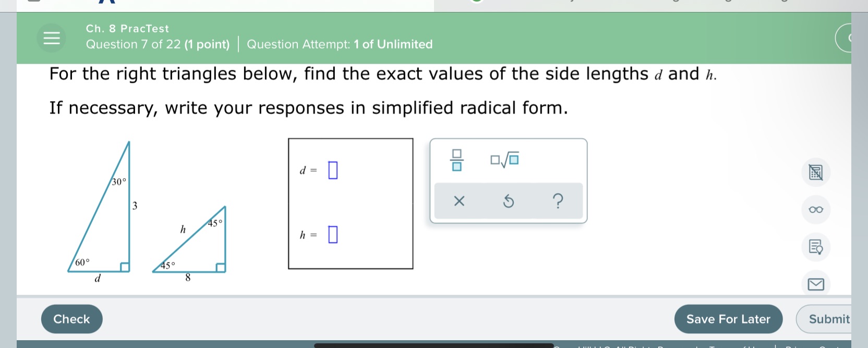Open the hamburger menu next to Ch. 8 PracTest
Screen dimensions: 868x348
[51, 38]
